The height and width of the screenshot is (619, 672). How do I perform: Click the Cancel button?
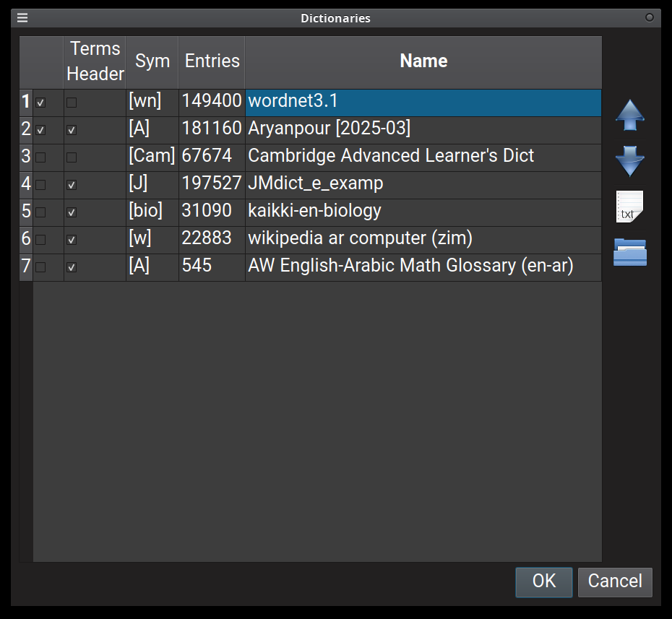[615, 582]
